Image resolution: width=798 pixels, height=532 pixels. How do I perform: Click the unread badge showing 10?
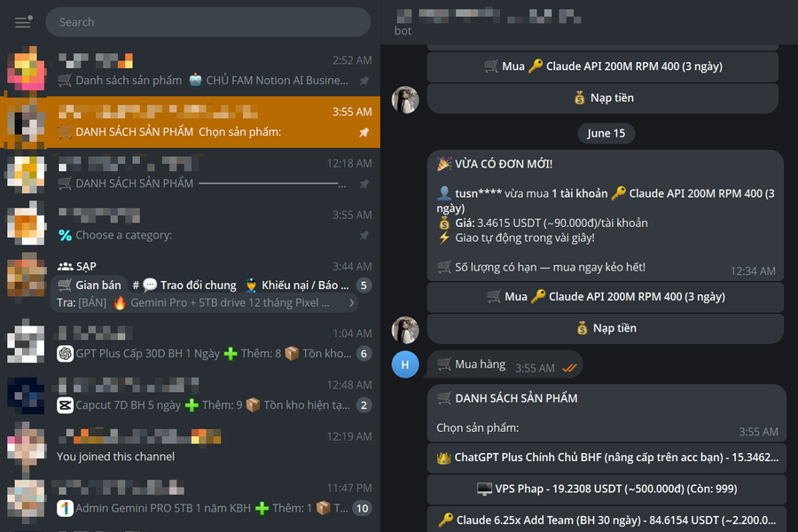tap(362, 508)
